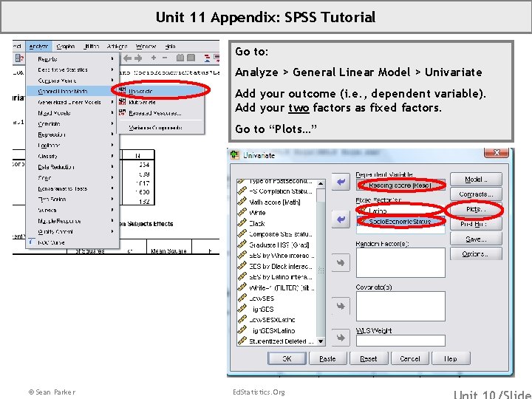Viewport: 532px width, 399px height.
Task: Select 'SES by Latino intera...' variable
Action: (277, 277)
